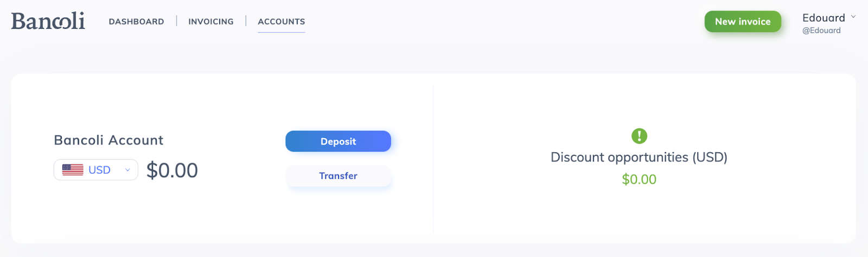Go to the Invoicing section
The image size is (868, 257).
(211, 22)
